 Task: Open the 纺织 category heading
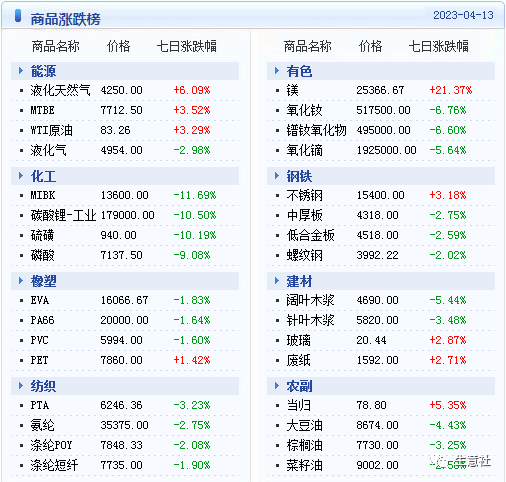pyautogui.click(x=43, y=386)
